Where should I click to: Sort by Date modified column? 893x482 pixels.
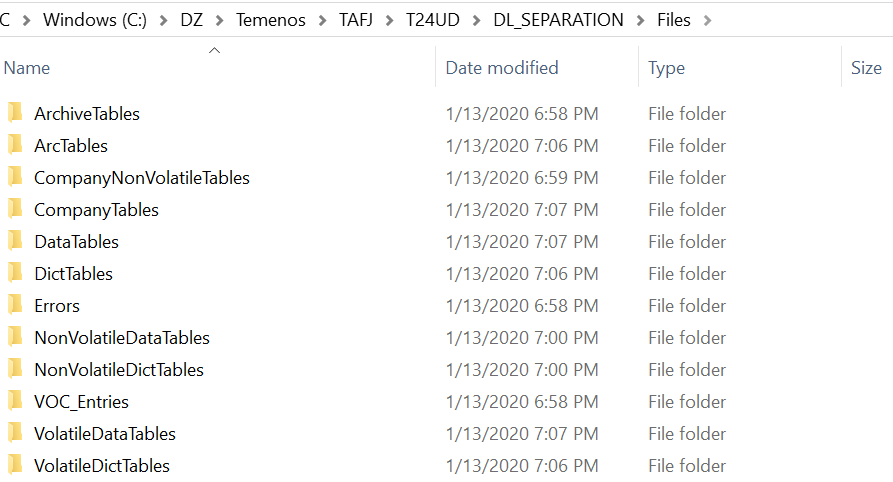pos(502,68)
